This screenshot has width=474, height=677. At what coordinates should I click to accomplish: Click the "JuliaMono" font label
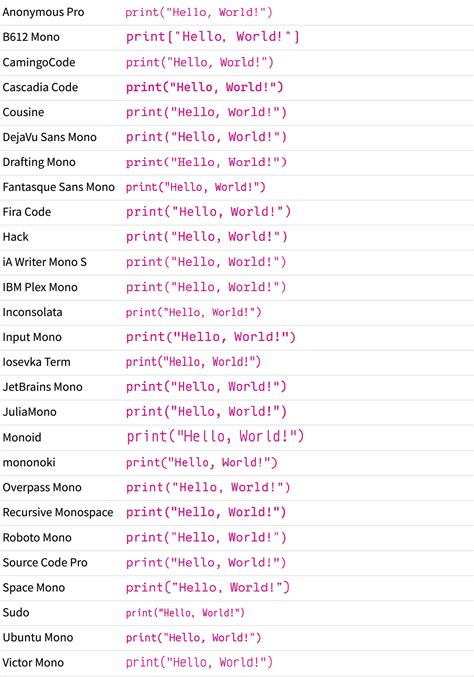pyautogui.click(x=29, y=412)
